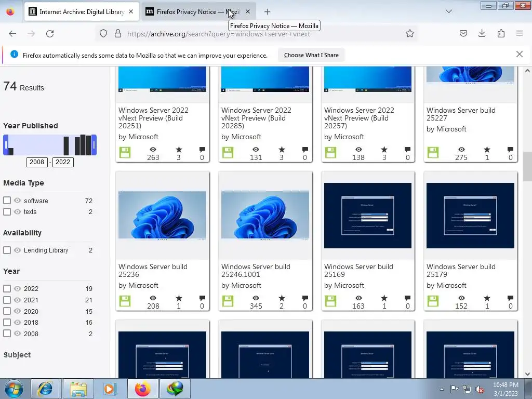Click Internet Download Manager taskbar icon
532x399 pixels.
[175, 389]
